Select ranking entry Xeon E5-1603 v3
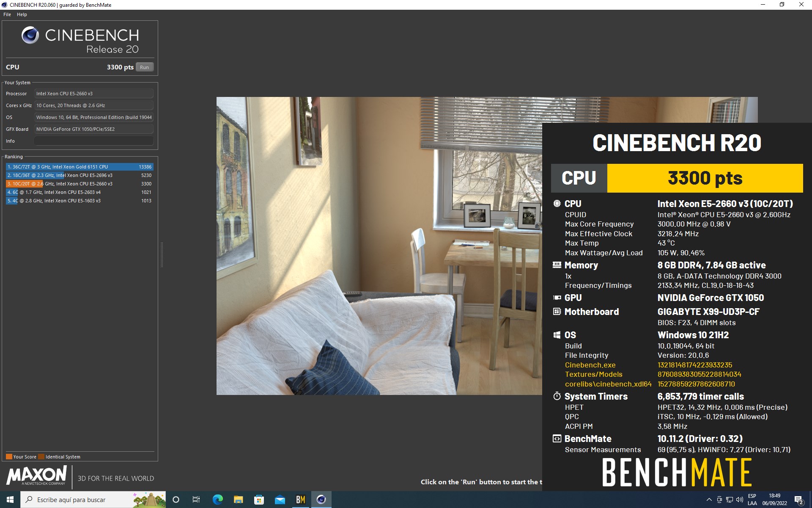Image resolution: width=812 pixels, height=508 pixels. (x=80, y=201)
